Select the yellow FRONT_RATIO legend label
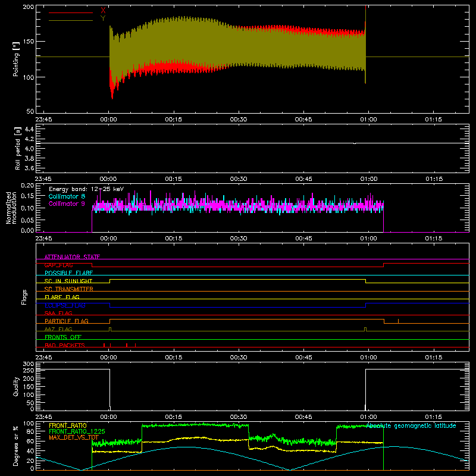476x476 pixels. click(68, 425)
